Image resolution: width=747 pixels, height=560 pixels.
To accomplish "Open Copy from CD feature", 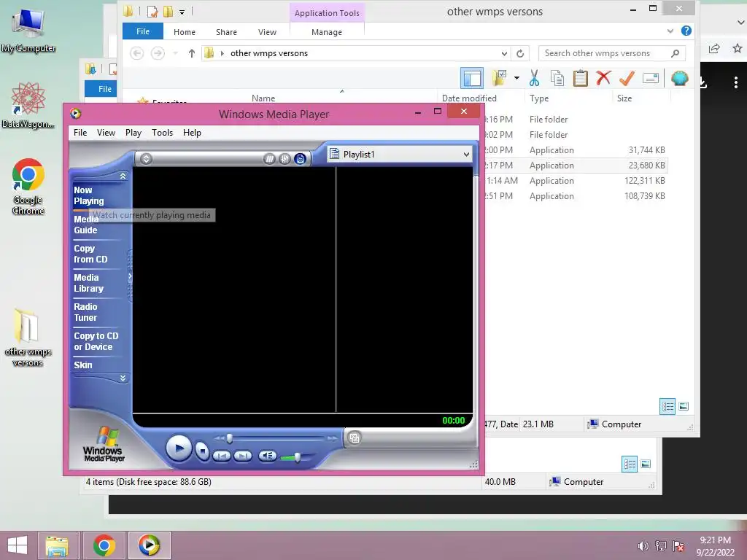I will coord(90,254).
